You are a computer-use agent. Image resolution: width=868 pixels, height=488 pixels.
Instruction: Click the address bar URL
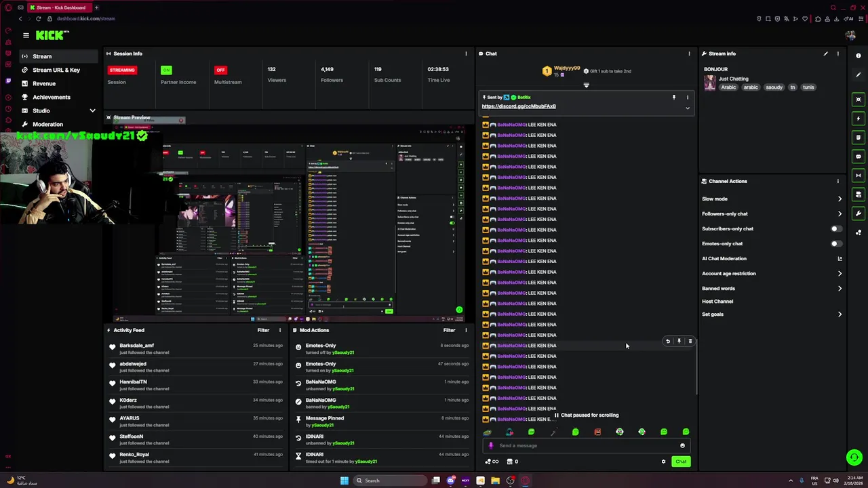(x=86, y=18)
